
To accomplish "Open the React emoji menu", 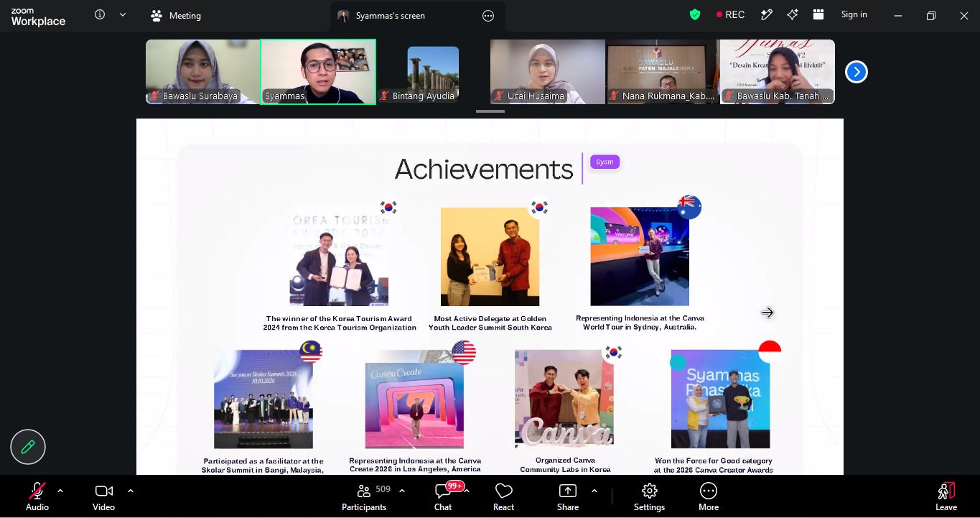I will pos(503,496).
